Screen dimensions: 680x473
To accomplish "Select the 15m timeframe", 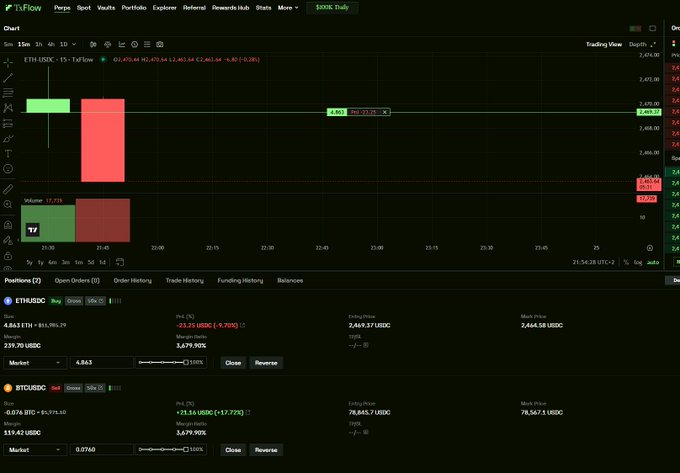I will (24, 44).
